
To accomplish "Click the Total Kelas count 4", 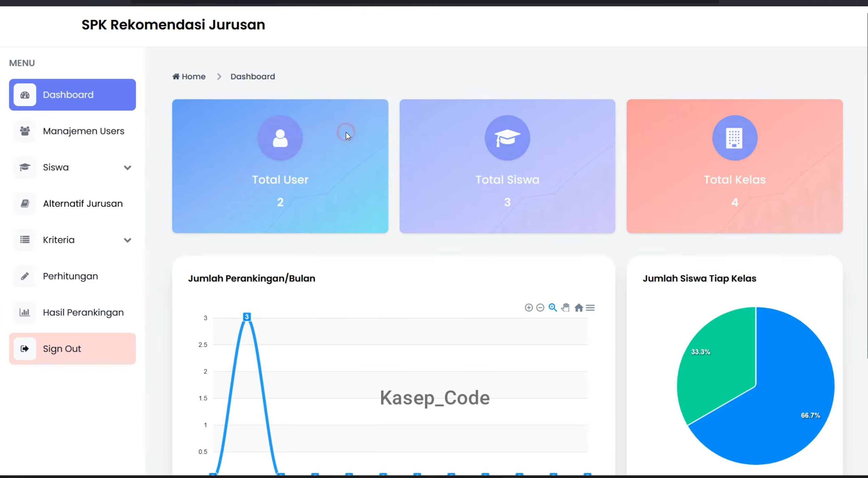I will (735, 202).
